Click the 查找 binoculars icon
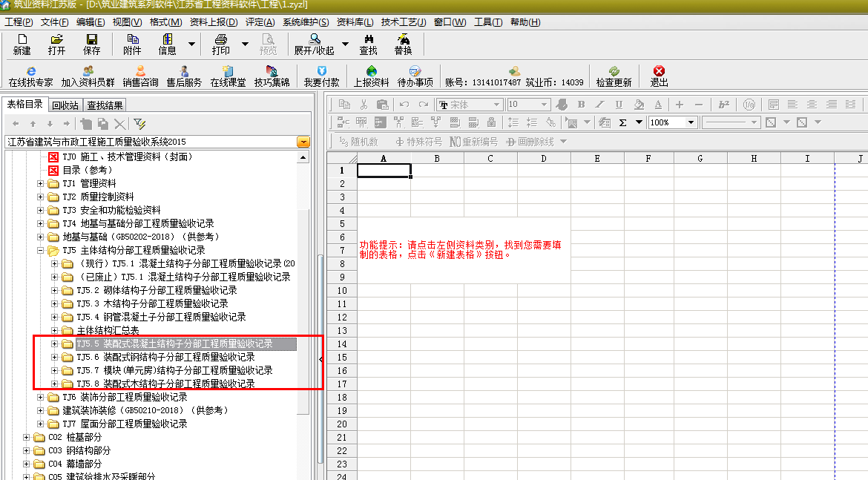Screen dimensions: 868x480 coord(368,45)
